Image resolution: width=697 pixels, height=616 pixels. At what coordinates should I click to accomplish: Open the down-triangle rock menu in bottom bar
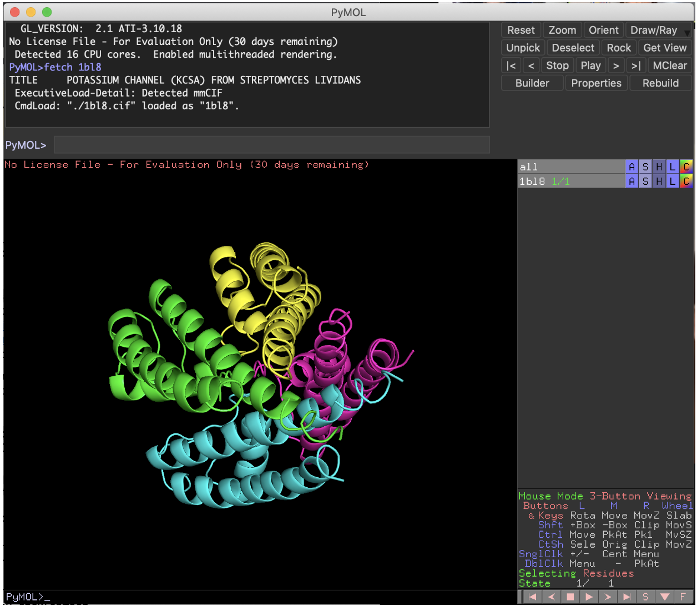click(x=664, y=597)
